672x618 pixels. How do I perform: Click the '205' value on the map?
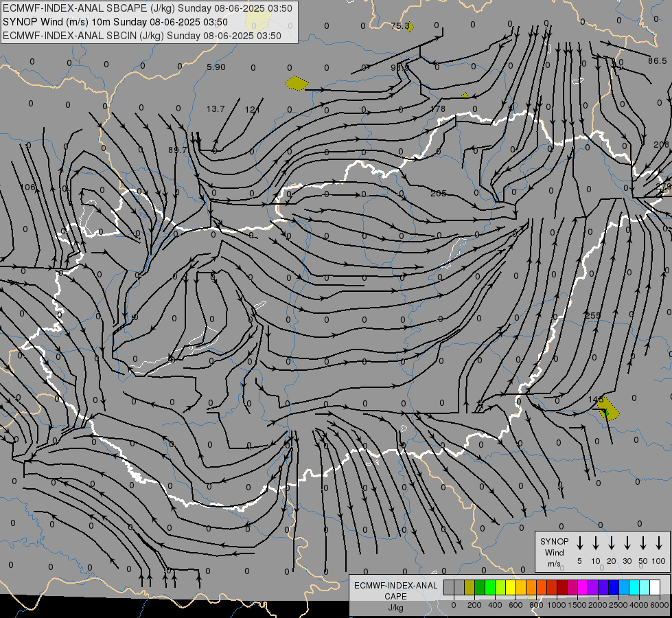pyautogui.click(x=439, y=194)
